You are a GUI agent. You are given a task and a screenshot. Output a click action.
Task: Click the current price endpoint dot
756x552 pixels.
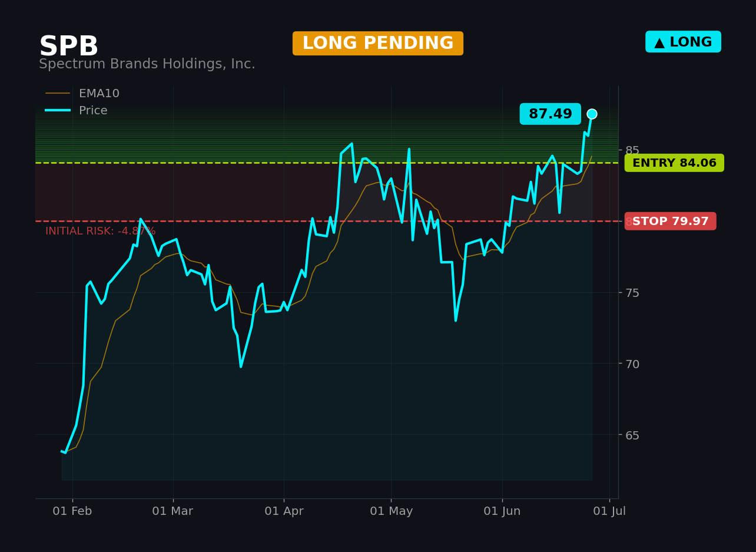point(592,114)
